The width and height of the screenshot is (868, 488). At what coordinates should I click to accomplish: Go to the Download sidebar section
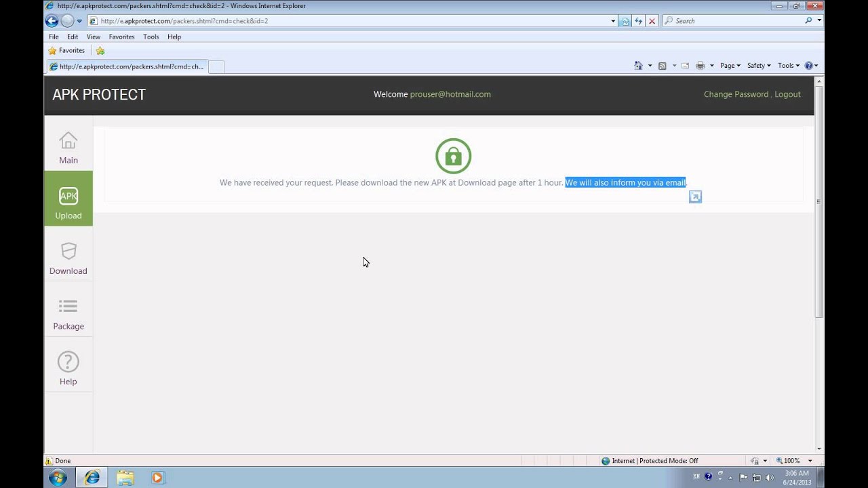point(68,259)
